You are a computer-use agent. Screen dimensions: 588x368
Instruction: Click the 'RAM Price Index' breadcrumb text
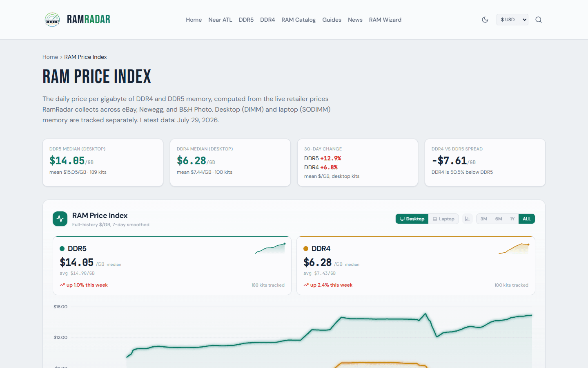click(x=85, y=57)
